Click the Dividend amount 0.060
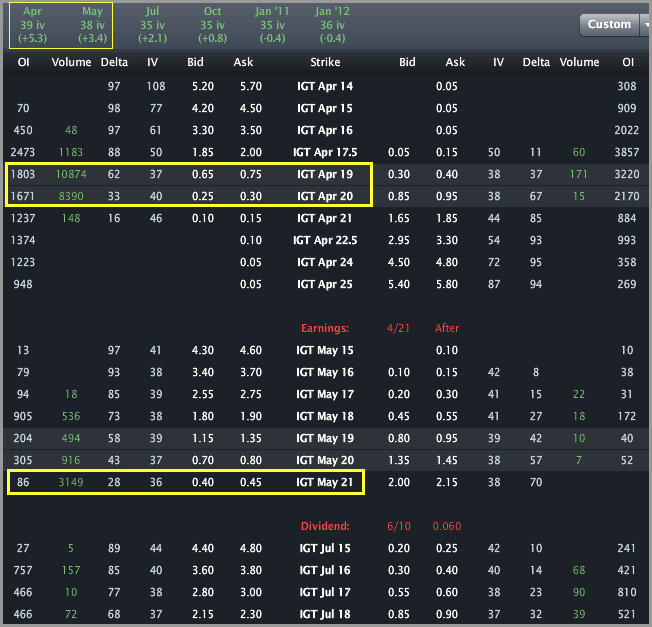This screenshot has height=627, width=652. pos(447,526)
